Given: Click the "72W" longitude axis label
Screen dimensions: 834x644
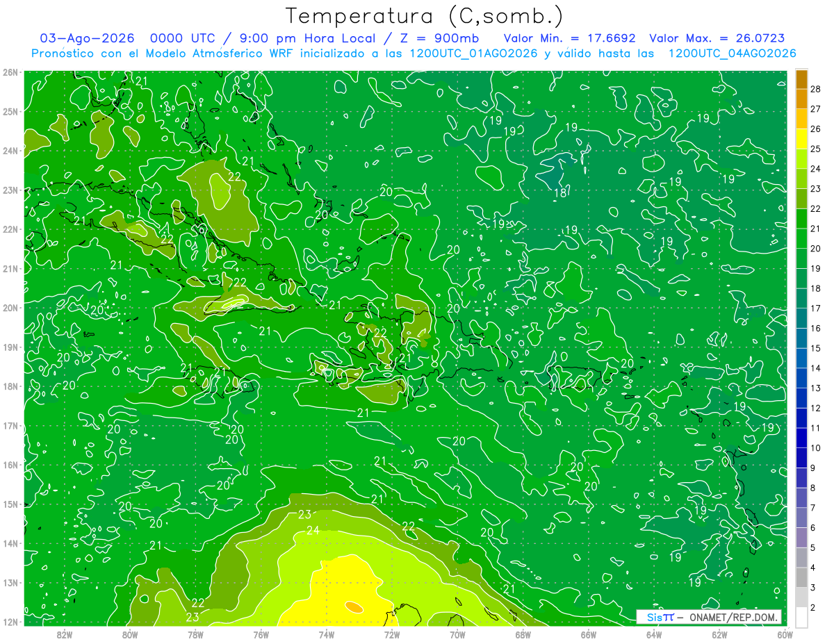Looking at the screenshot, I should pos(392,634).
